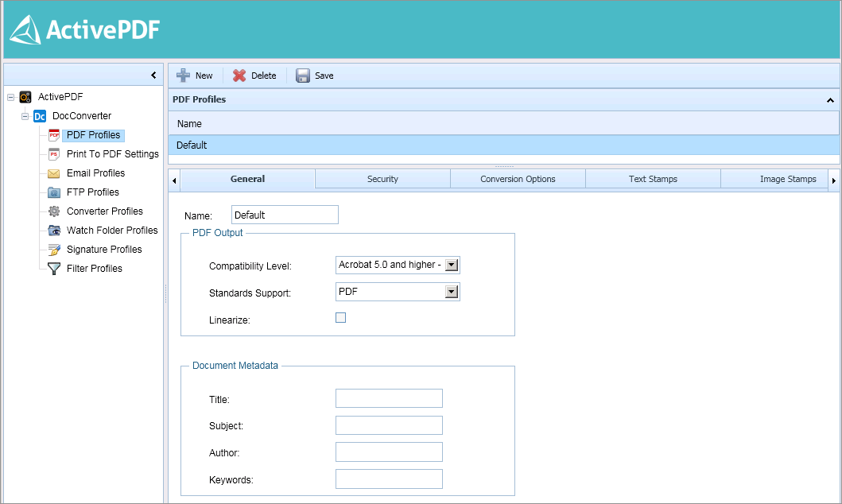This screenshot has width=842, height=504.
Task: Create a New profile
Action: click(x=194, y=76)
